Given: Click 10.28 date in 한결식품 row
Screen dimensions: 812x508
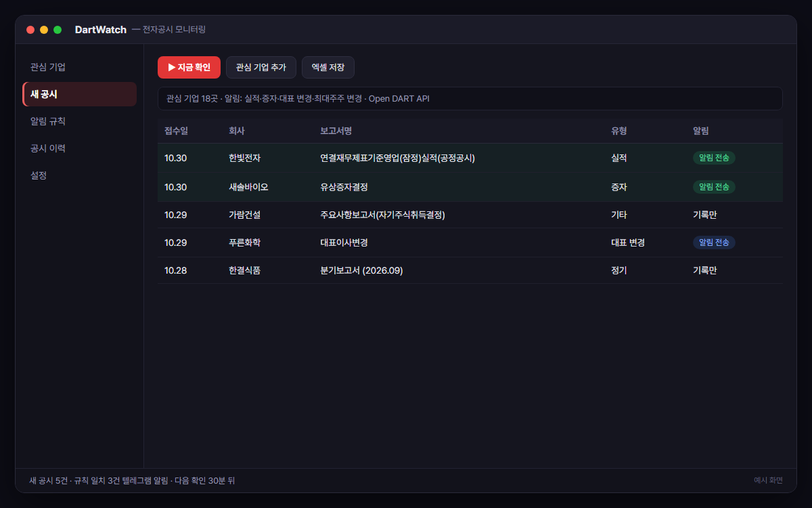Looking at the screenshot, I should pyautogui.click(x=176, y=270).
